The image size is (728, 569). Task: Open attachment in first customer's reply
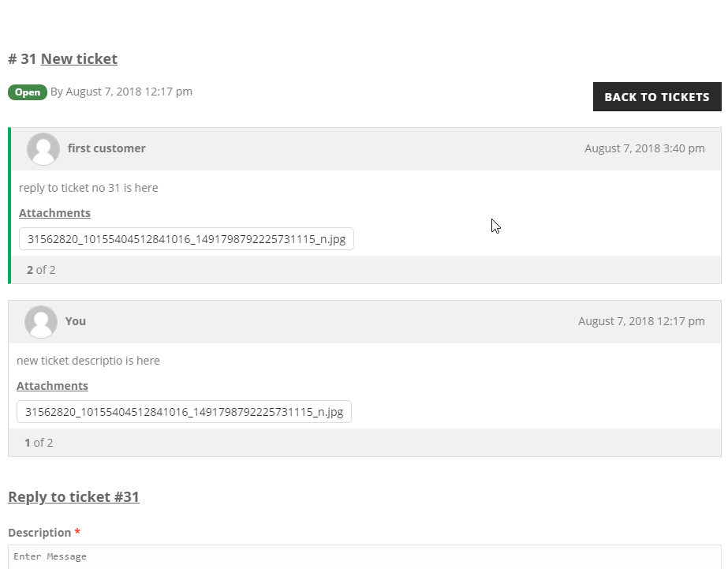[x=186, y=239]
